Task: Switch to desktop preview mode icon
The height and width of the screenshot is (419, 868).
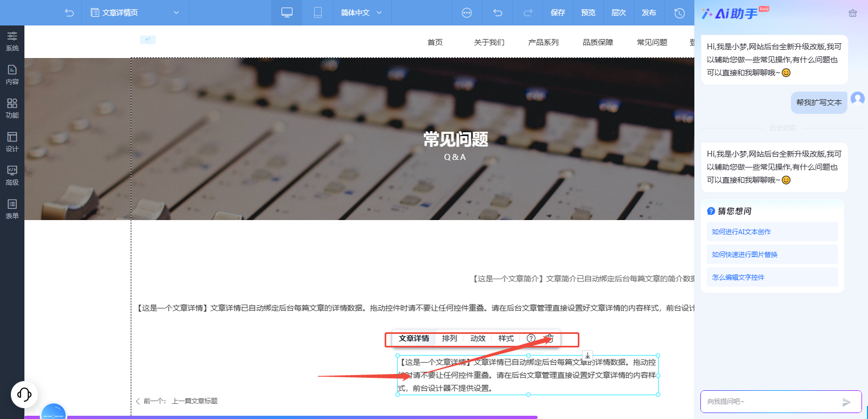Action: click(x=287, y=12)
